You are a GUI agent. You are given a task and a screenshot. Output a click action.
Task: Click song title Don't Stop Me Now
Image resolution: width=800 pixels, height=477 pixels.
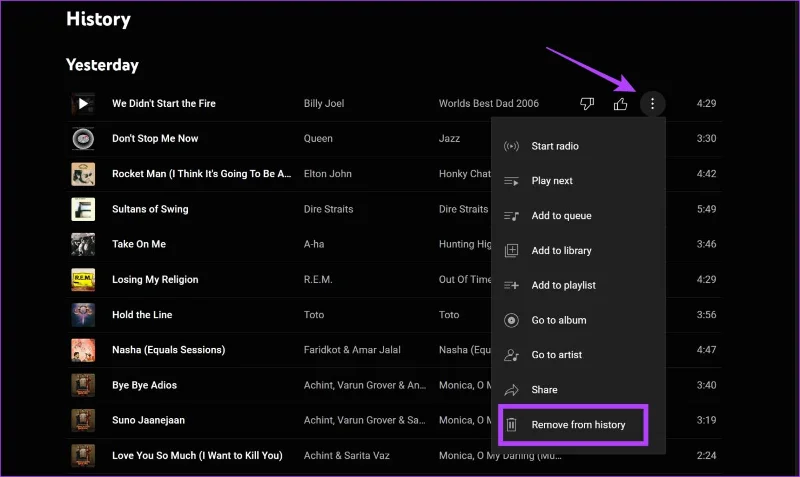(155, 139)
